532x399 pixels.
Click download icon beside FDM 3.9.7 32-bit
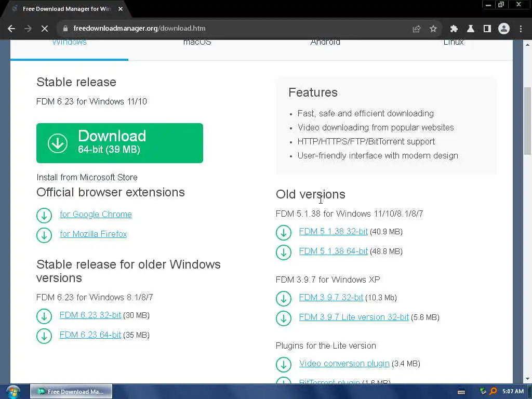click(x=284, y=299)
